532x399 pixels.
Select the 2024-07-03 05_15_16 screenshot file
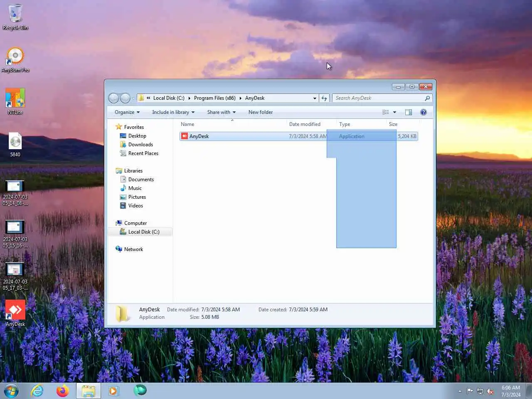15,234
